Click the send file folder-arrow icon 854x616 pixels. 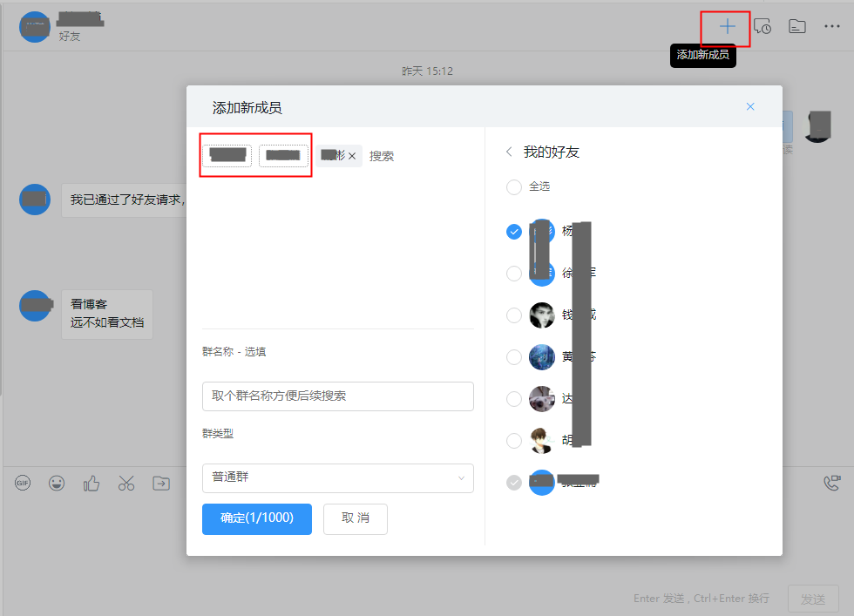pyautogui.click(x=161, y=483)
